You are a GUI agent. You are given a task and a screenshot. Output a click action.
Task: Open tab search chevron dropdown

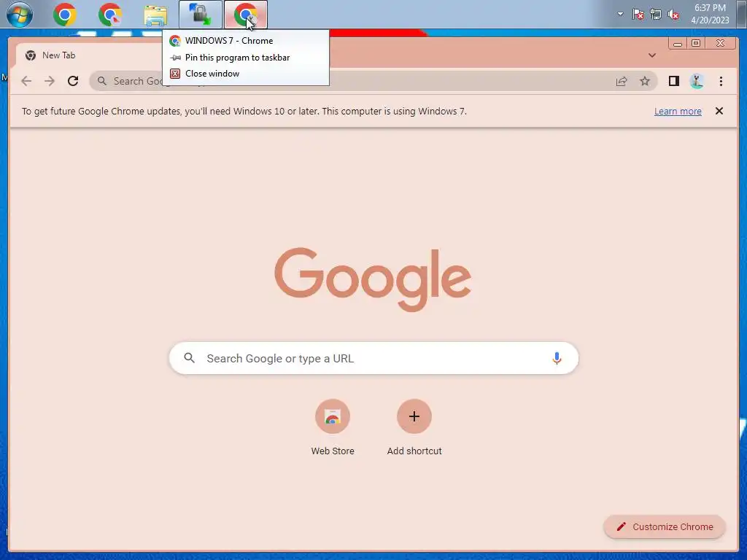click(x=652, y=55)
